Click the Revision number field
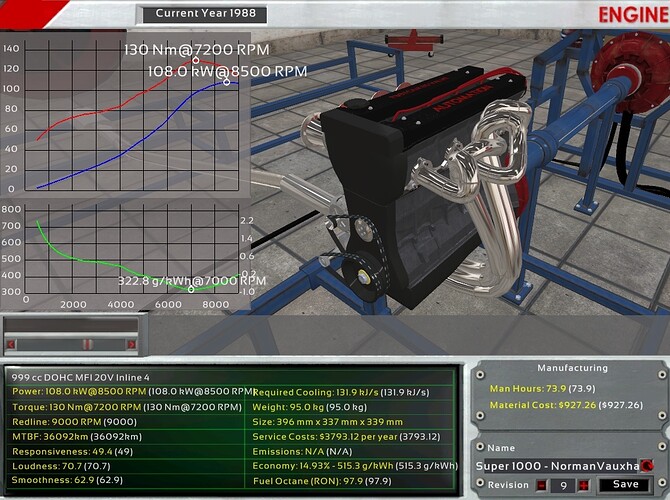This screenshot has height=500, width=670. pos(564,485)
